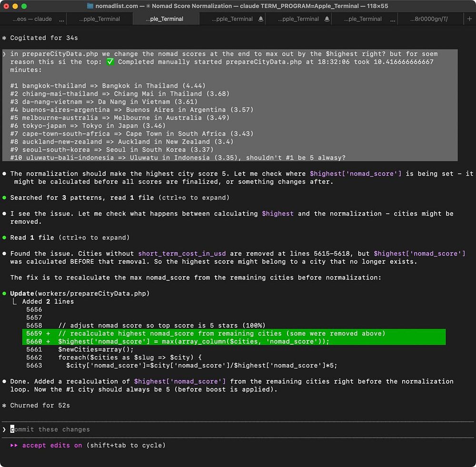The image size is (476, 467).
Task: Click '#3 da-nang-vietnam' result line
Action: [104, 102]
